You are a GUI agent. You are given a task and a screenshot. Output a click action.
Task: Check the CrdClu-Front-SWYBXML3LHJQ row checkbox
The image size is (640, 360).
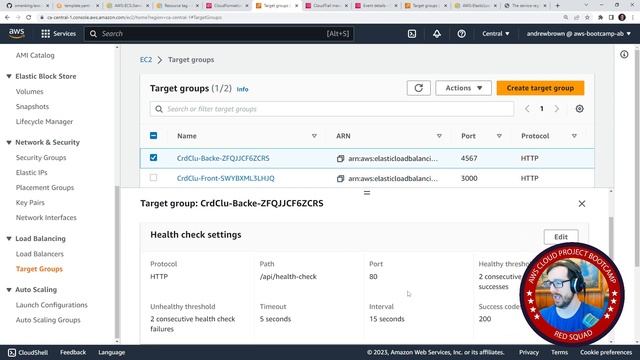click(x=153, y=178)
